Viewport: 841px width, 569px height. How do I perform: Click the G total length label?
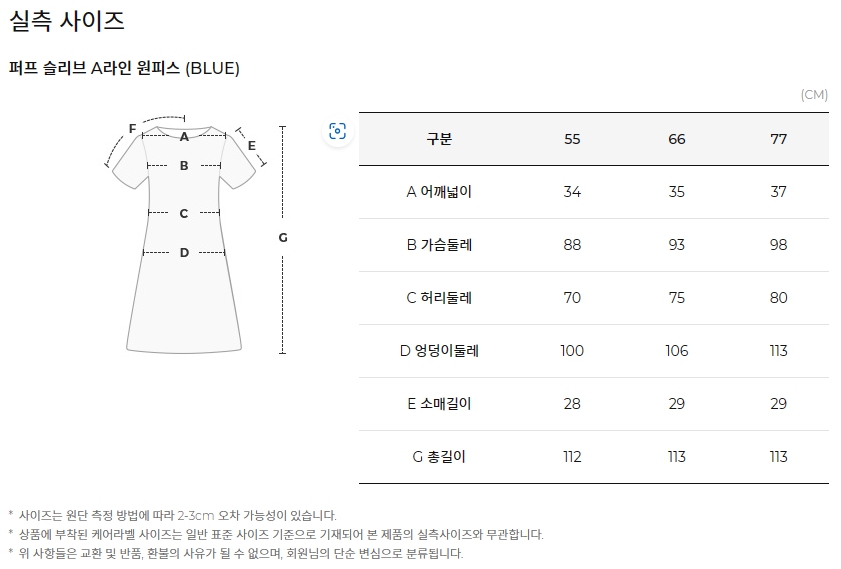(x=283, y=237)
